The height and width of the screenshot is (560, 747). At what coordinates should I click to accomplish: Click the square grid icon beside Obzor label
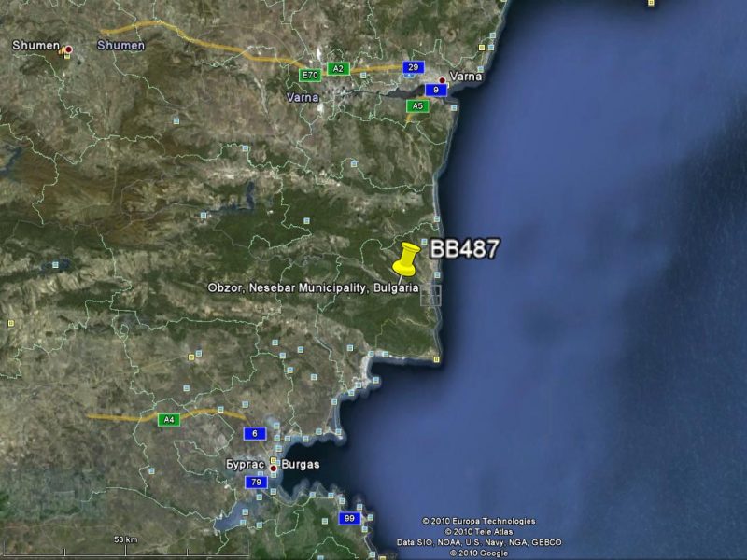(x=430, y=296)
